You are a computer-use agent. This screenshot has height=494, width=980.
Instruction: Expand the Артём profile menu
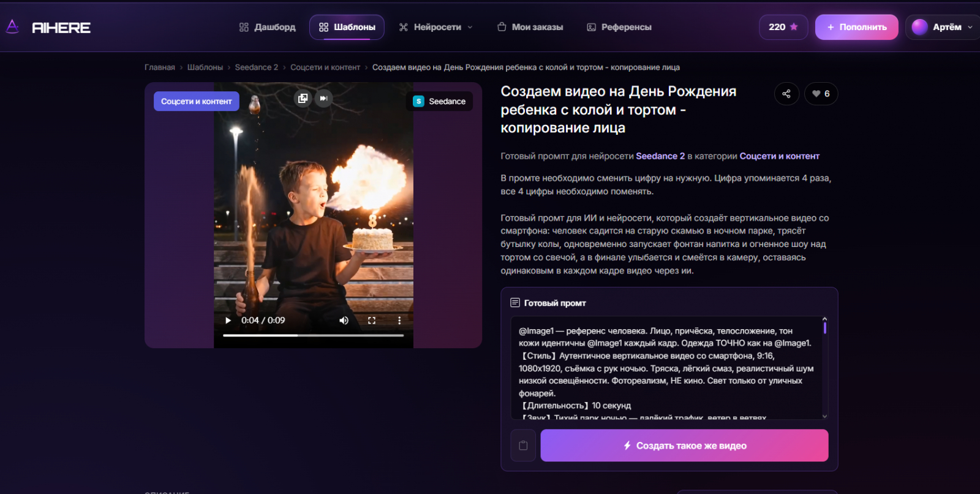tap(943, 27)
